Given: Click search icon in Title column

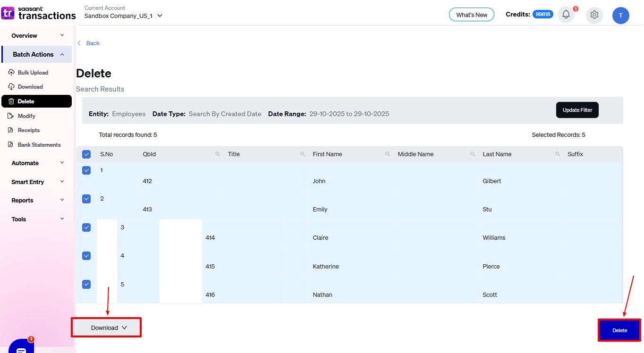Looking at the screenshot, I should click(x=303, y=154).
